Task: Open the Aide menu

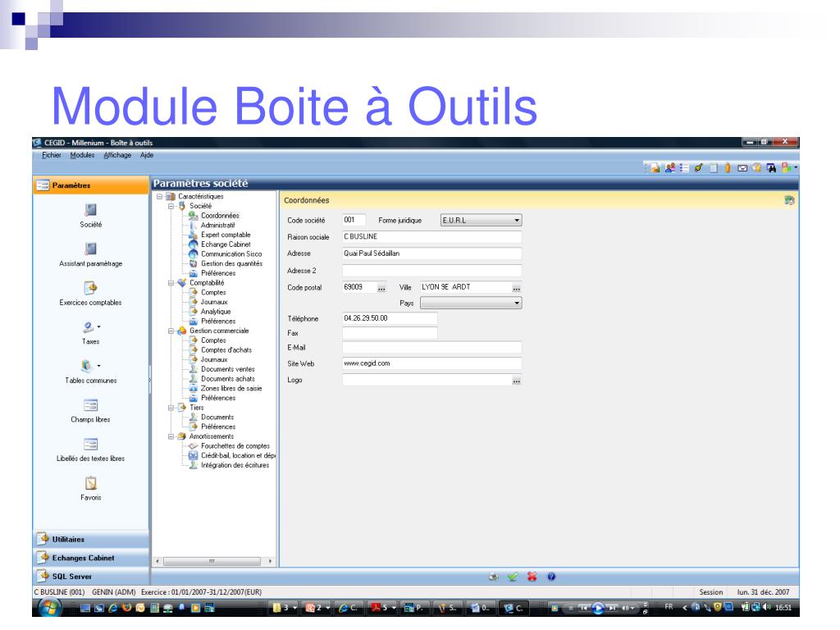Action: click(x=147, y=155)
